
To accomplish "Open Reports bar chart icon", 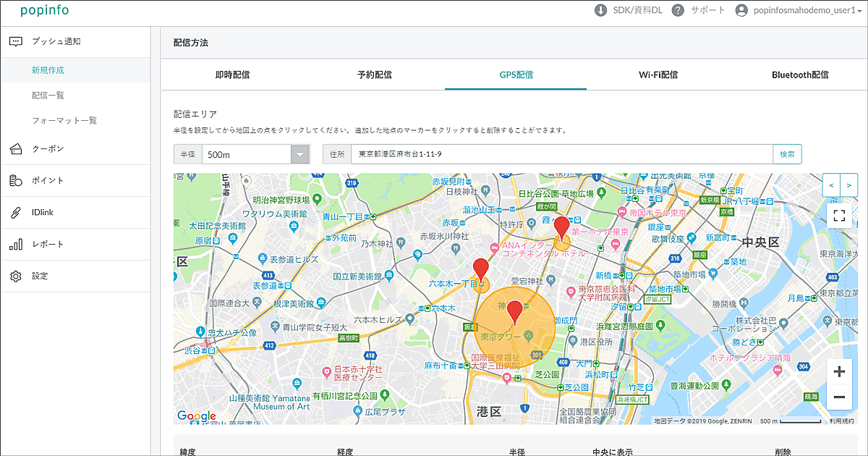I will pyautogui.click(x=16, y=245).
